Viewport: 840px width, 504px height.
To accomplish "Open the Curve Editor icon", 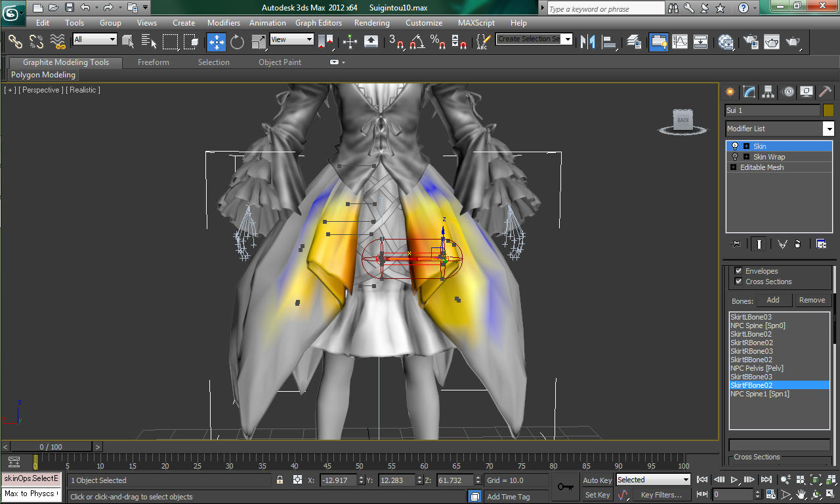I will [x=680, y=41].
